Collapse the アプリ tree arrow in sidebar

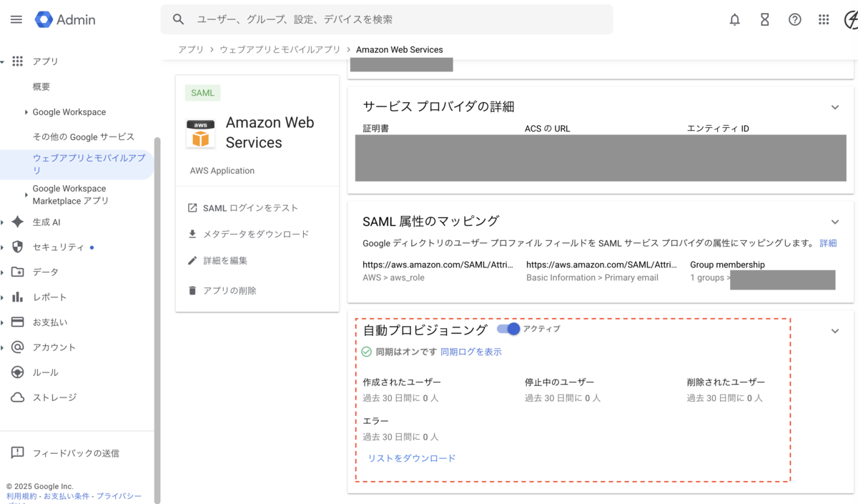pyautogui.click(x=3, y=61)
